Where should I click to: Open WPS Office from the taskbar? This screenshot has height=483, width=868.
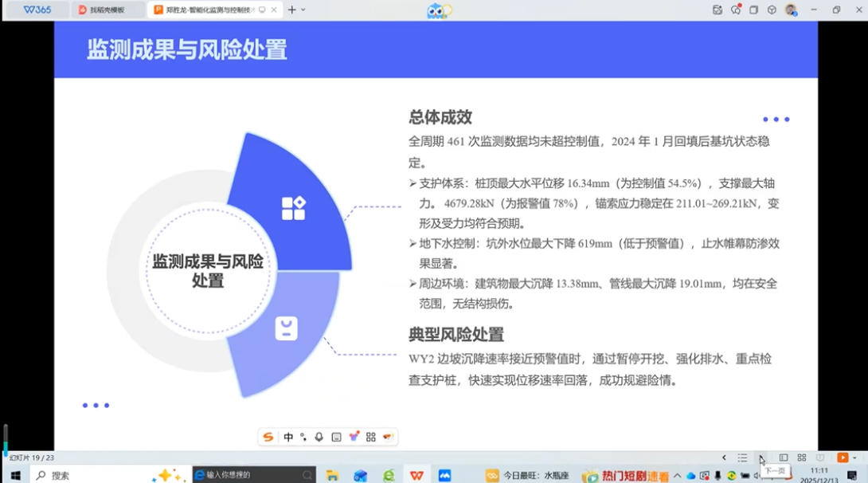point(416,475)
